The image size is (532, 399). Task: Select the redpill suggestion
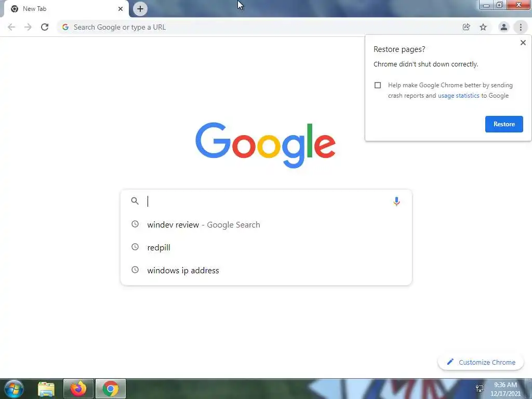click(x=267, y=247)
